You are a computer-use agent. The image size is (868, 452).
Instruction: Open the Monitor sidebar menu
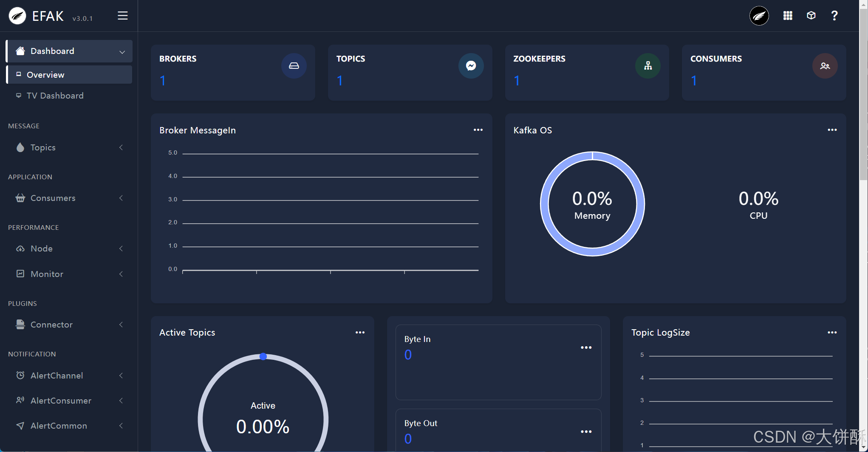[x=69, y=274]
